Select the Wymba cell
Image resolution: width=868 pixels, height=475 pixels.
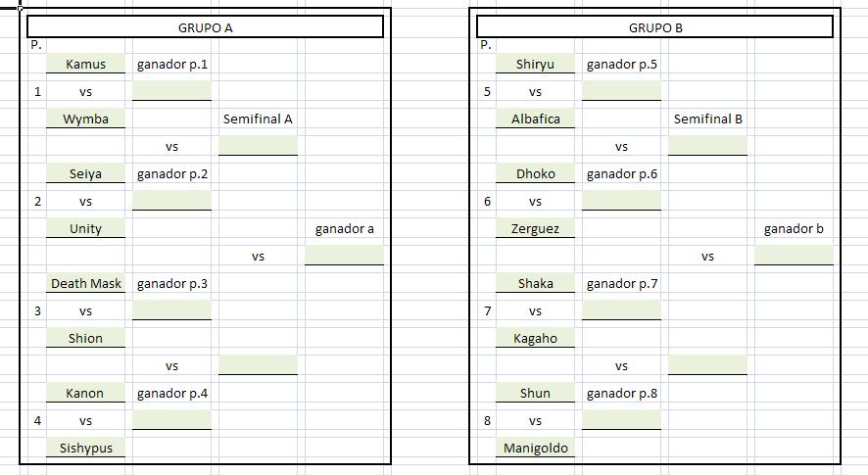(x=85, y=119)
